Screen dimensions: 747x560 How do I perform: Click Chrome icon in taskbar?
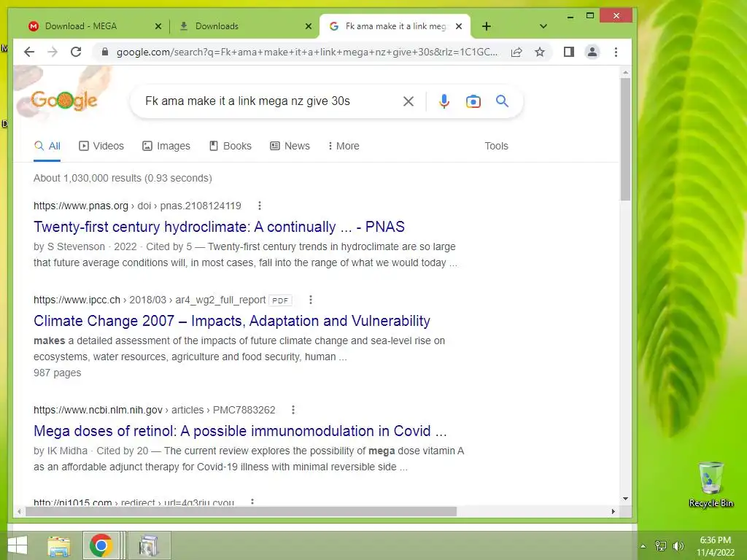(101, 545)
